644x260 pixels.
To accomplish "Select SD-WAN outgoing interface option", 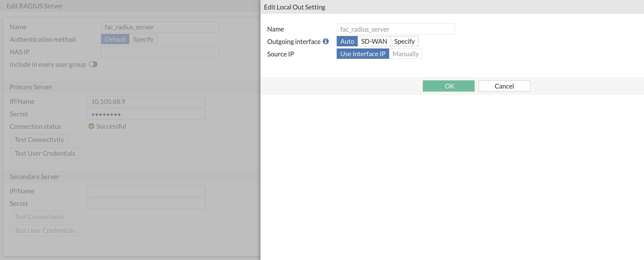I will point(374,41).
